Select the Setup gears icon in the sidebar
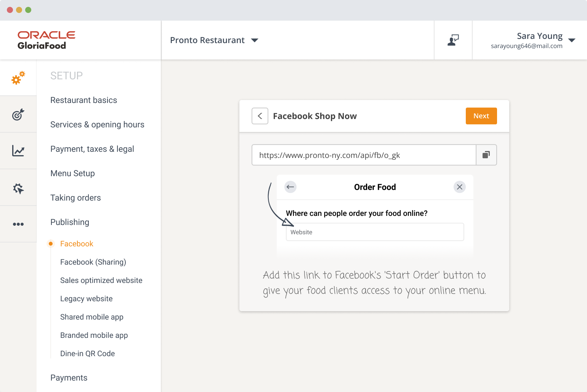 (18, 78)
